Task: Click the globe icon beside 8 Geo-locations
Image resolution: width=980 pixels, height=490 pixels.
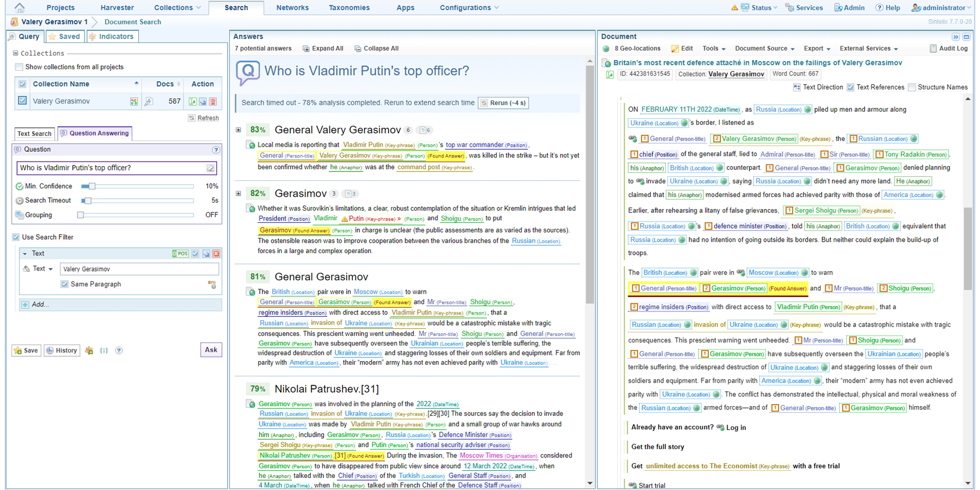Action: point(606,48)
